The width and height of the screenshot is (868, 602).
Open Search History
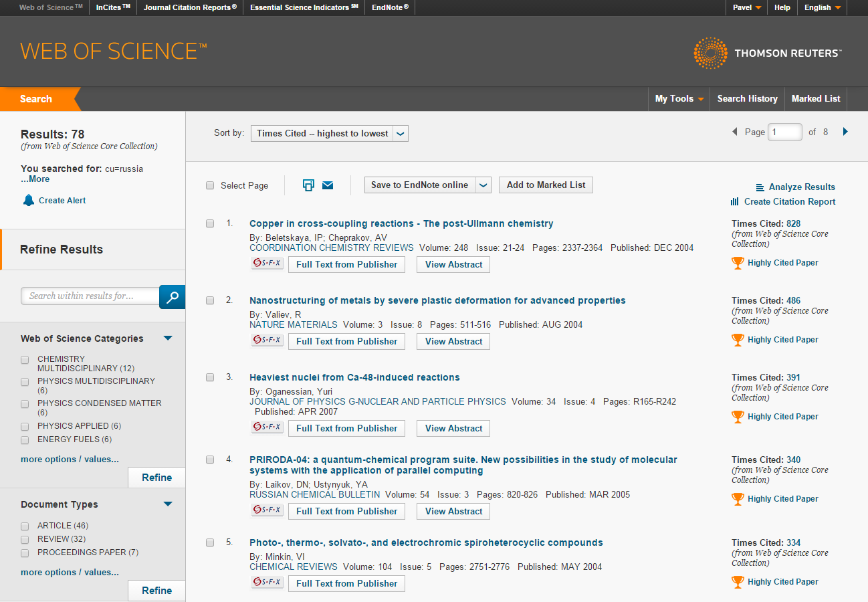click(747, 98)
